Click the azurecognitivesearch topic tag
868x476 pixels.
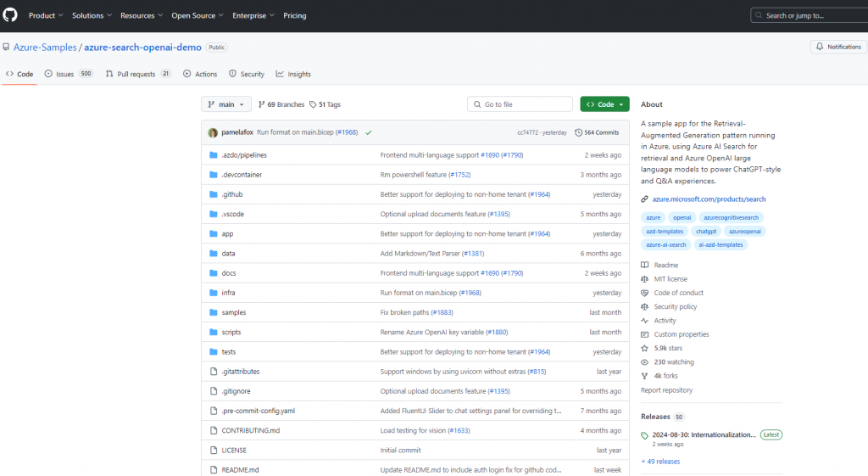click(731, 218)
